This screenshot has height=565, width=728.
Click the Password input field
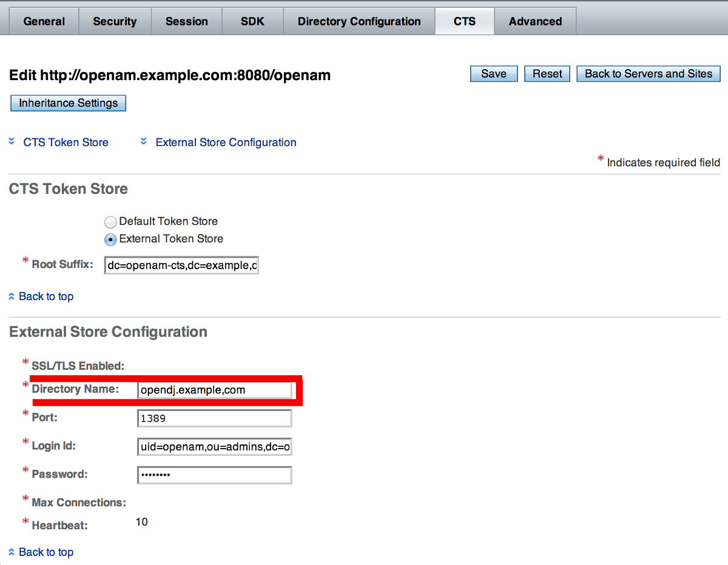(215, 475)
